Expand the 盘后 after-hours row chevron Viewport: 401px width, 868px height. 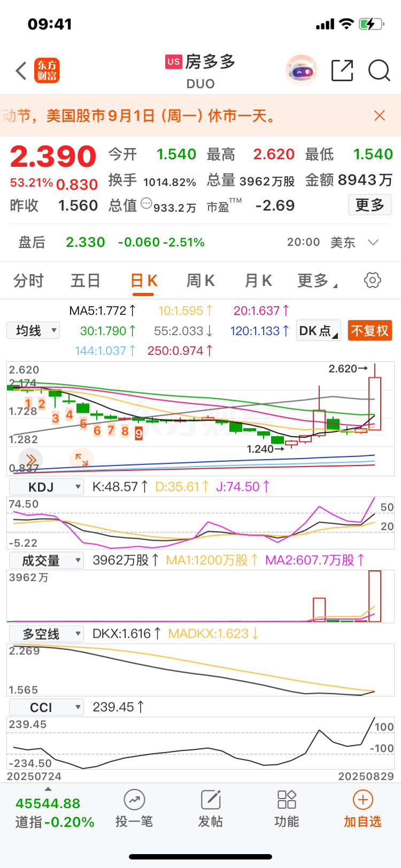click(373, 242)
